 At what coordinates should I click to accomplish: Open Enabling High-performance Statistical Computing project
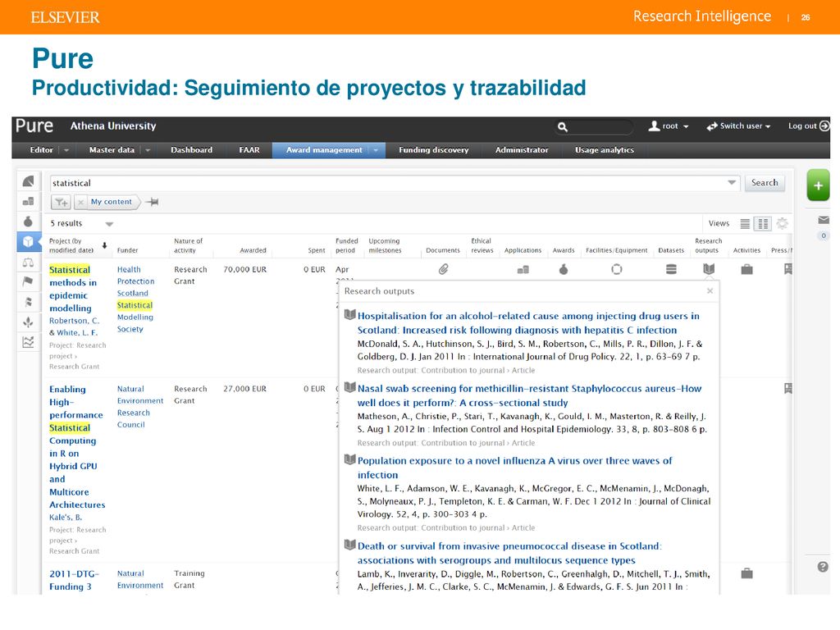(x=77, y=447)
